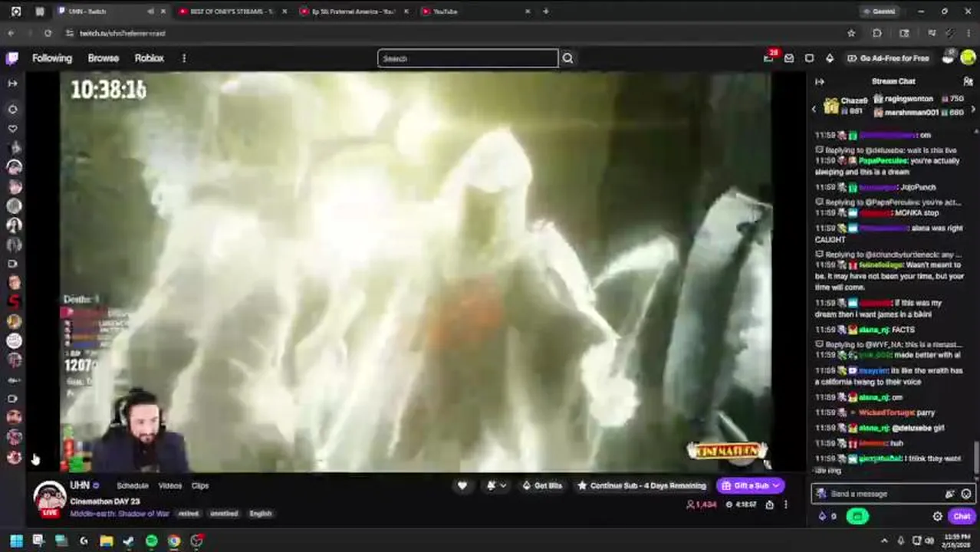Switch to the YouTube browser tab
980x552 pixels.
(x=475, y=11)
